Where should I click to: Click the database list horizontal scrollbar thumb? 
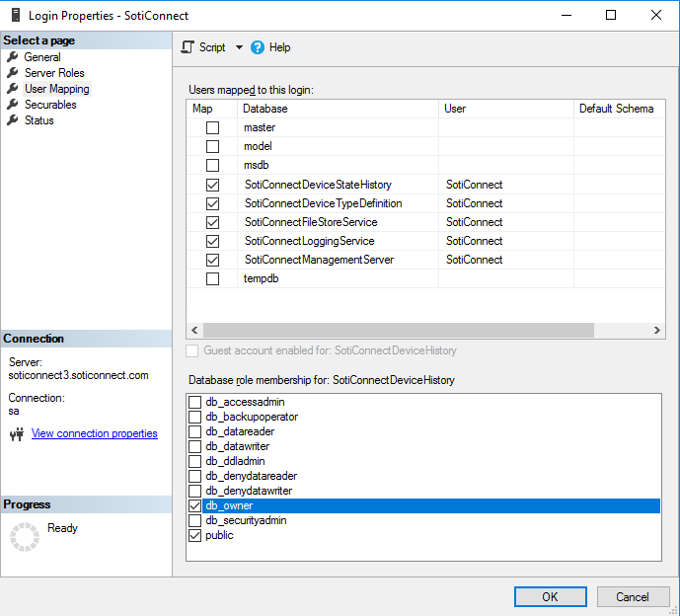(x=399, y=330)
